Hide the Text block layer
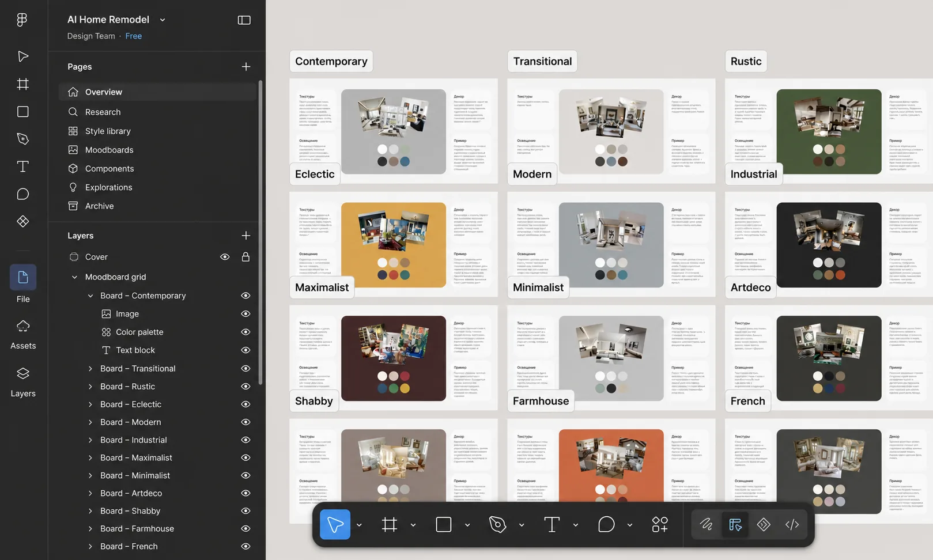 click(245, 350)
